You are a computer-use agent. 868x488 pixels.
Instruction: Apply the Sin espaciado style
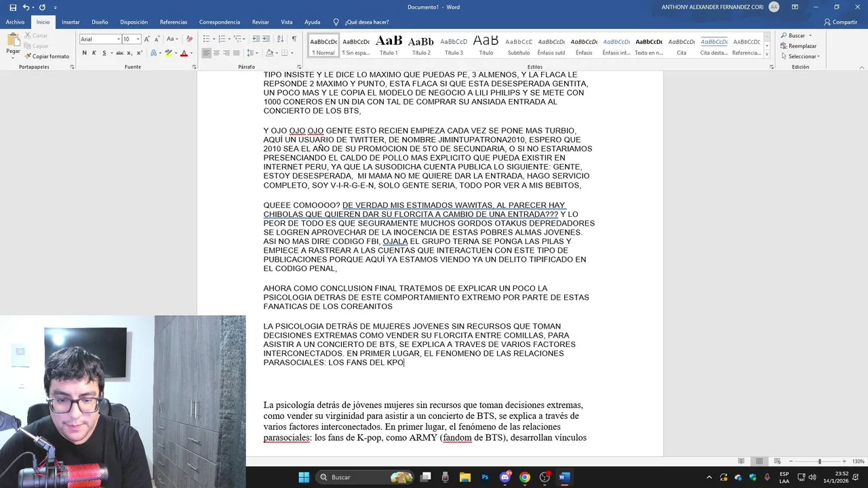tap(356, 45)
